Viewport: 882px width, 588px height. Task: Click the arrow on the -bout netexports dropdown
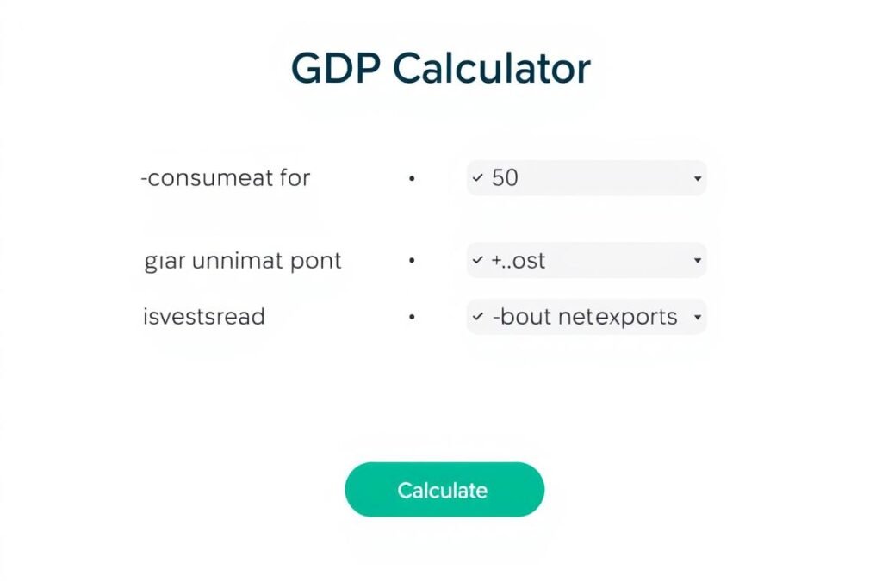(x=698, y=317)
